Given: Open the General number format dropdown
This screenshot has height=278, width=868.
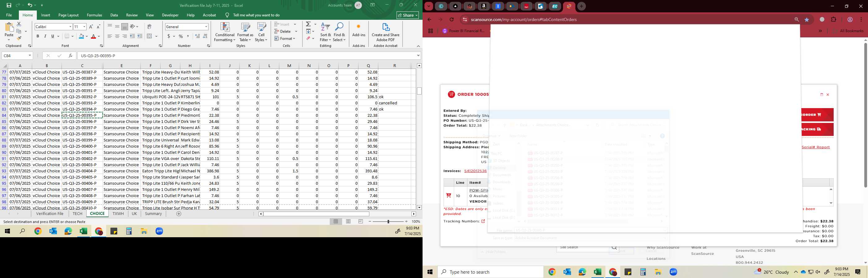Looking at the screenshot, I should [x=206, y=27].
